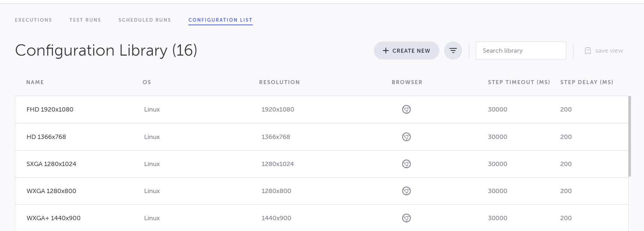Select the WXGA+ 1440x900 configuration

pyautogui.click(x=54, y=218)
